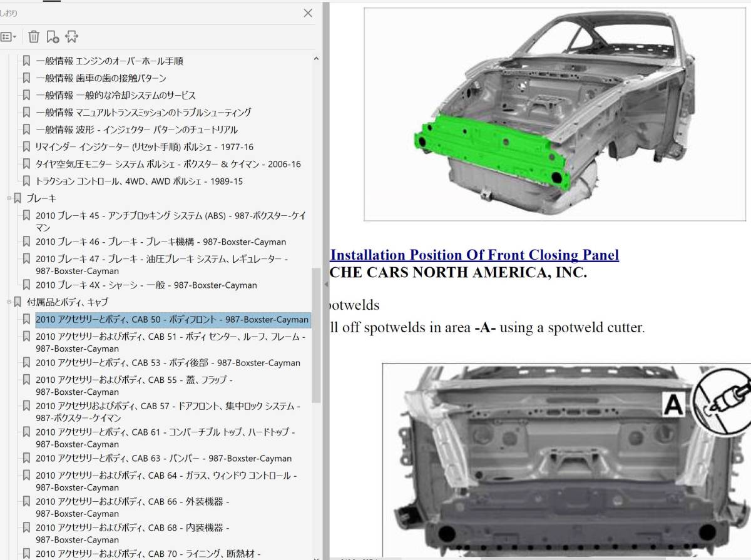Image resolution: width=751 pixels, height=560 pixels.
Task: Open bookmark タイヤ空気圧モニター システム ポルシェ
Action: [168, 164]
